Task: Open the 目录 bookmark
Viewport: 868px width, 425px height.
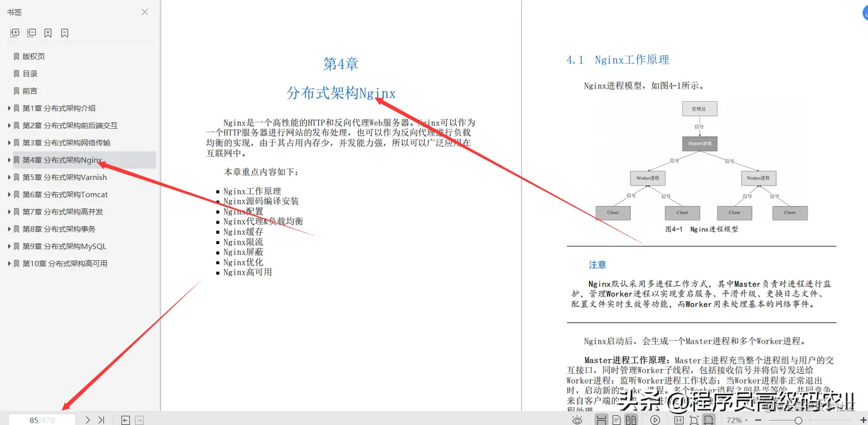Action: 30,74
